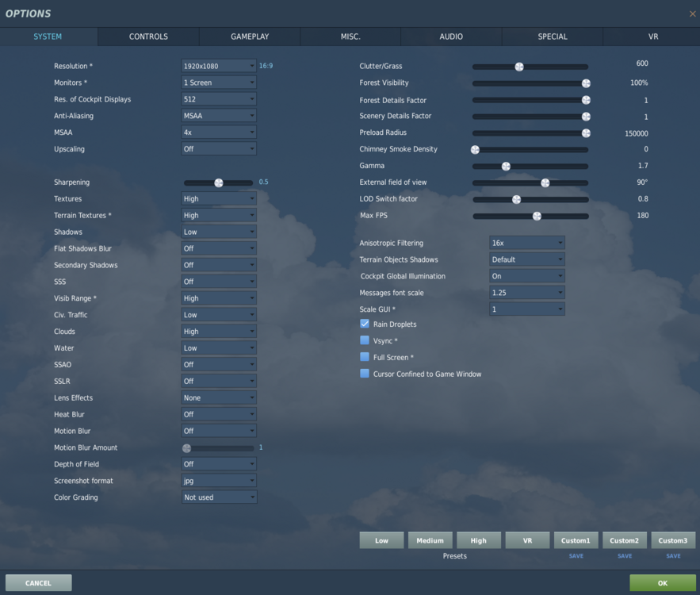Open the Anisotropic Filtering dropdown
700x595 pixels.
527,243
